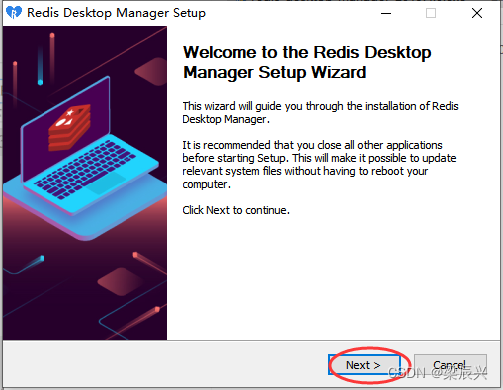
Task: Minimize the setup wizard window
Action: click(x=386, y=13)
